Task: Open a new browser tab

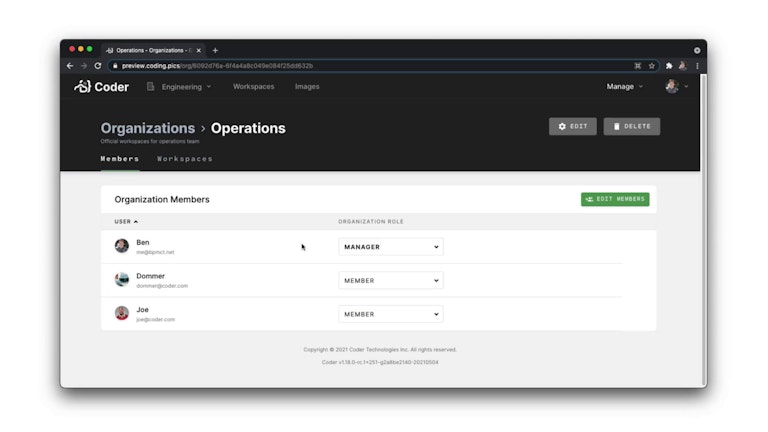Action: [x=215, y=50]
